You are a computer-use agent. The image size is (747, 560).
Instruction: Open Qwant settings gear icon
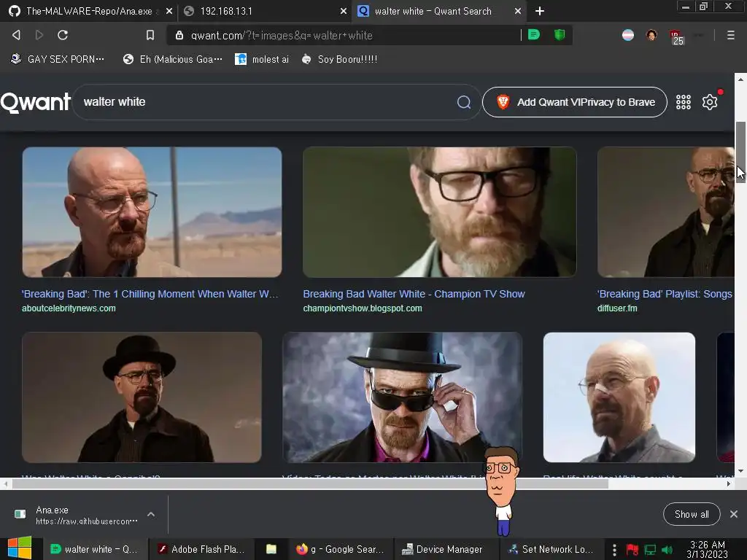click(x=709, y=102)
